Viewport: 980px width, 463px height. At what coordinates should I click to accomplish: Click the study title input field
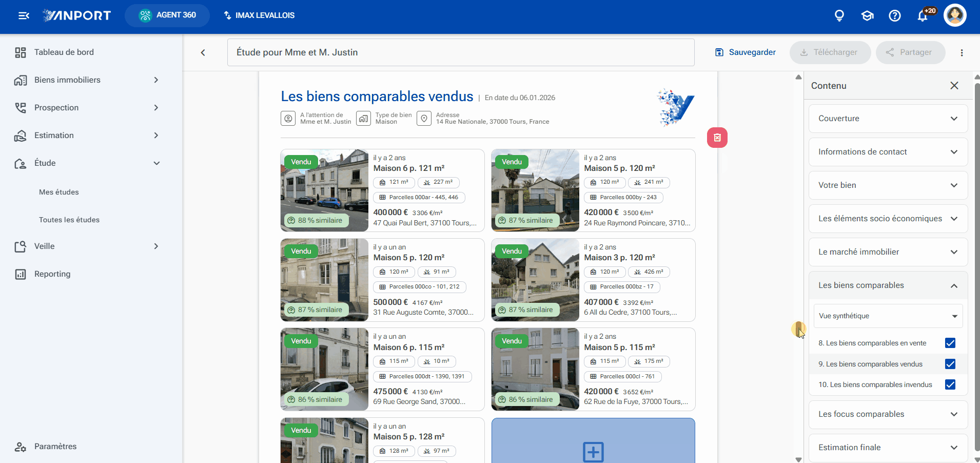point(461,52)
